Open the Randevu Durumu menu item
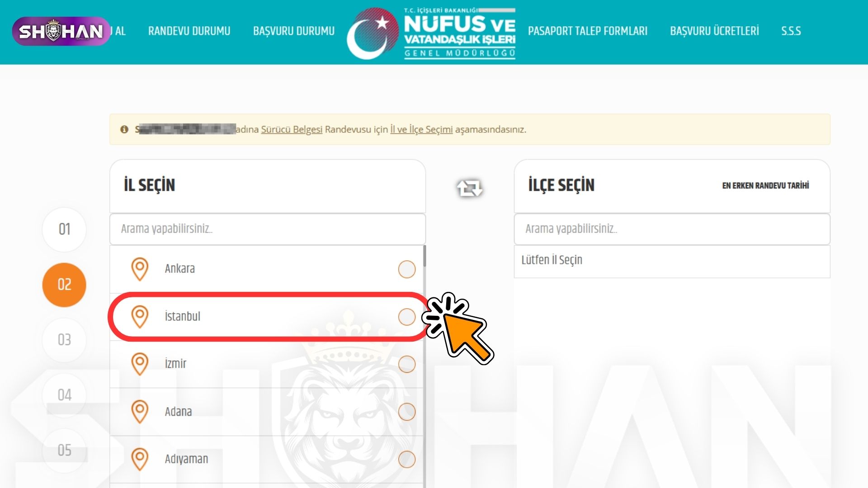This screenshot has width=868, height=488. pyautogui.click(x=189, y=31)
